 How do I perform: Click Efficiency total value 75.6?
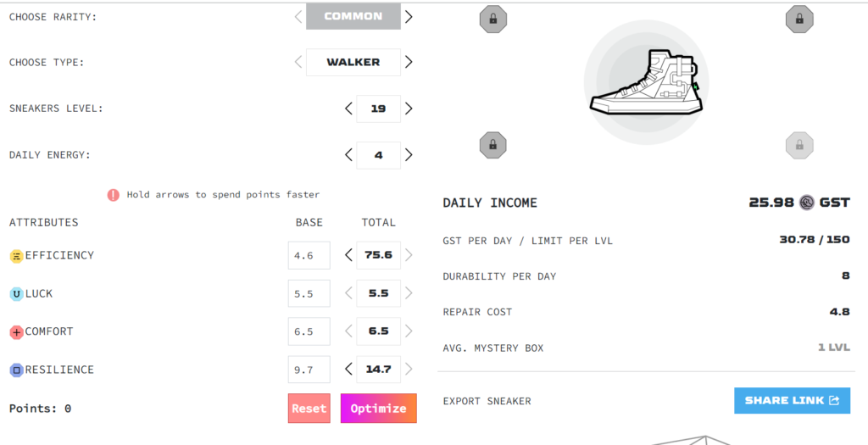click(x=379, y=255)
